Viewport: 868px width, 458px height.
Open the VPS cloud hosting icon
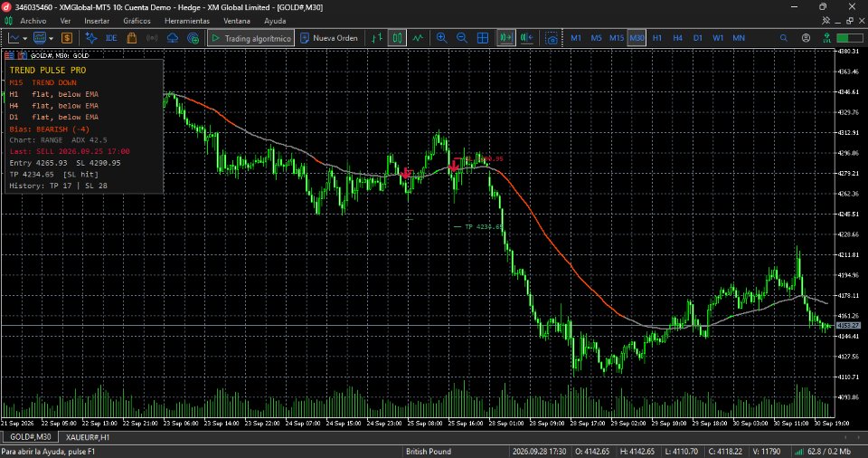172,38
